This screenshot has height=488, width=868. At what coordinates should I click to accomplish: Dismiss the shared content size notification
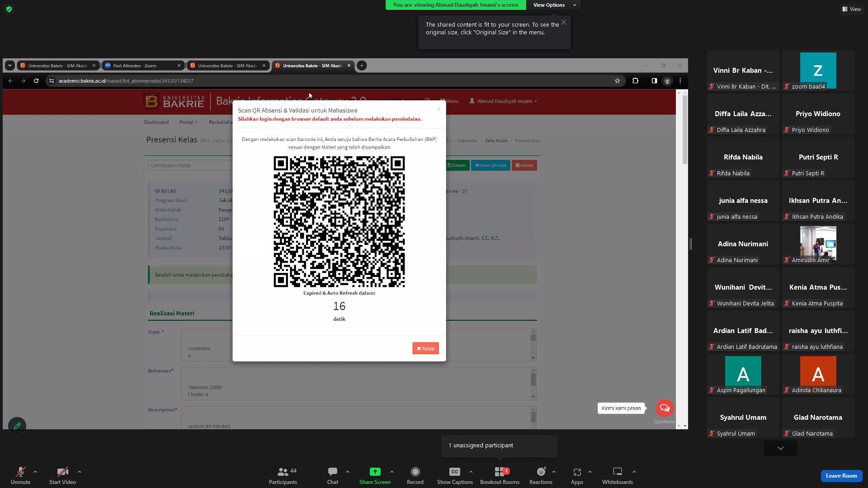click(564, 22)
